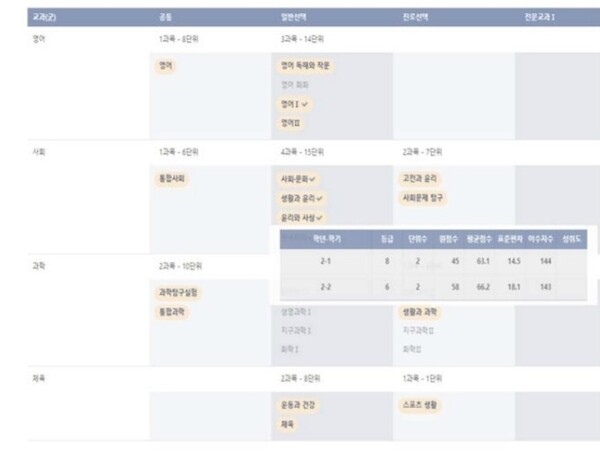
Task: Select the 생활과 과학 course chip
Action: point(420,312)
